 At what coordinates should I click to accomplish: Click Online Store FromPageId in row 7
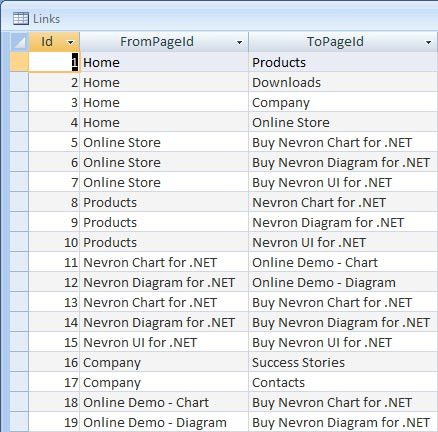pos(164,182)
